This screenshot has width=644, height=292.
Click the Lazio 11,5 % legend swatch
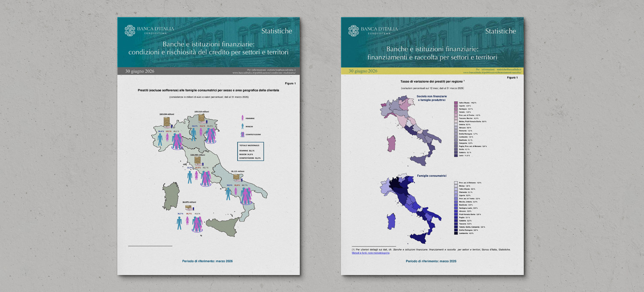(456, 156)
